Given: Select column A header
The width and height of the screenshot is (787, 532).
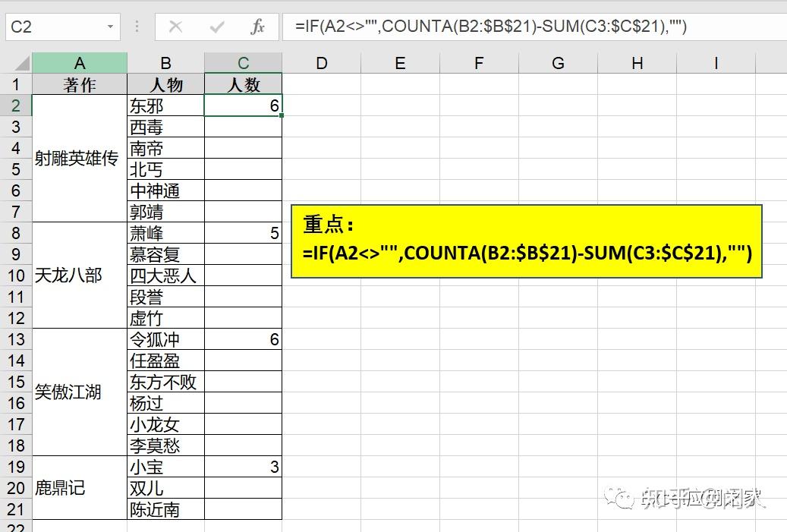Looking at the screenshot, I should pyautogui.click(x=79, y=63).
